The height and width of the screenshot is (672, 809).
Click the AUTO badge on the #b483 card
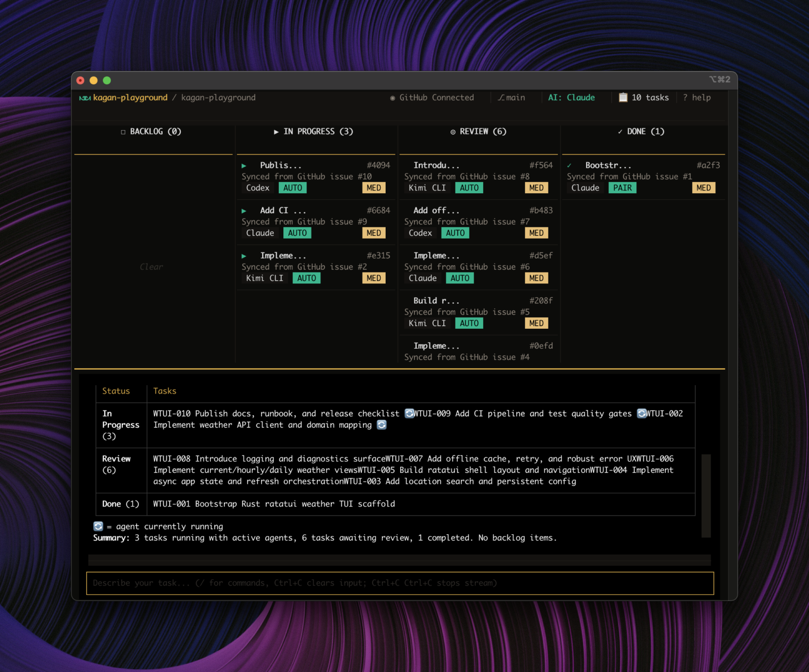455,233
